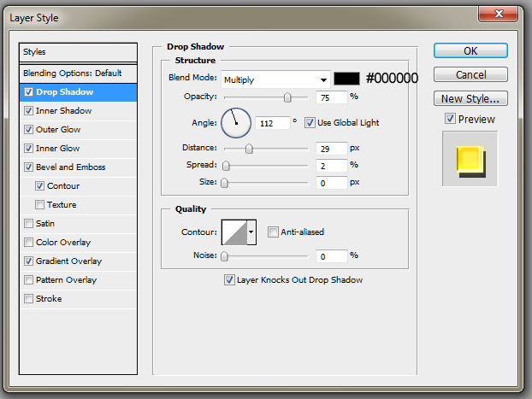Click the yellow style preview thumbnail

(x=470, y=159)
